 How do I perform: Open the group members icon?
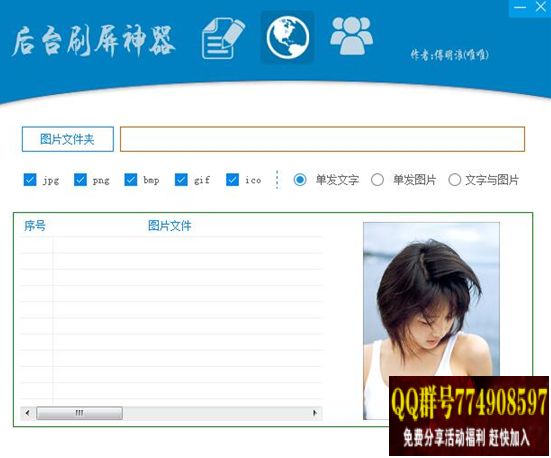(x=351, y=36)
